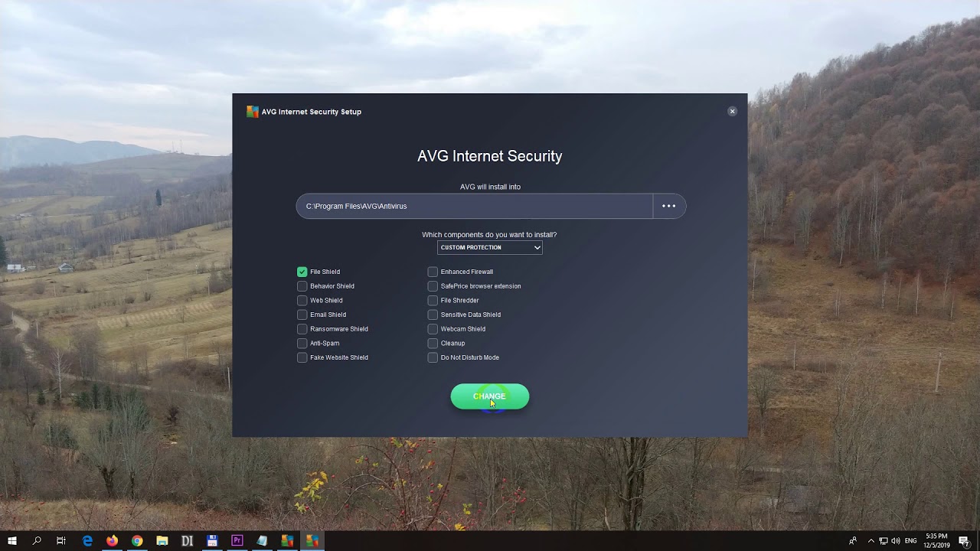Click the install path field

pyautogui.click(x=475, y=206)
